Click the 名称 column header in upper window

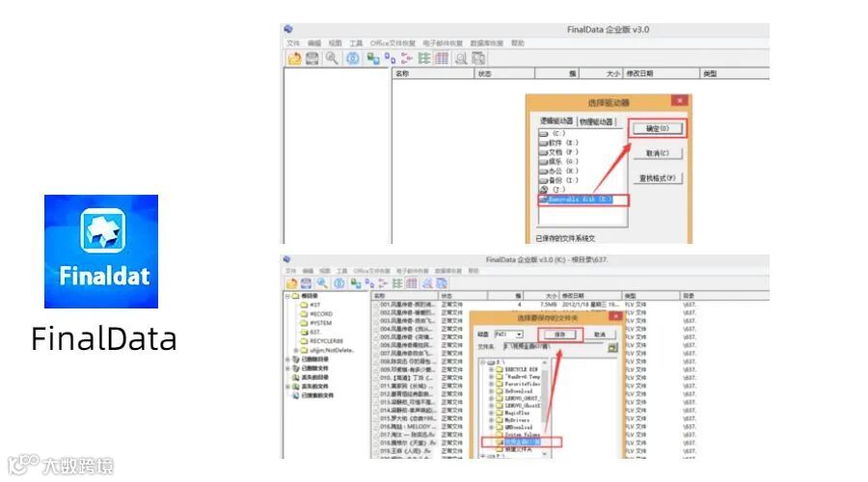433,73
